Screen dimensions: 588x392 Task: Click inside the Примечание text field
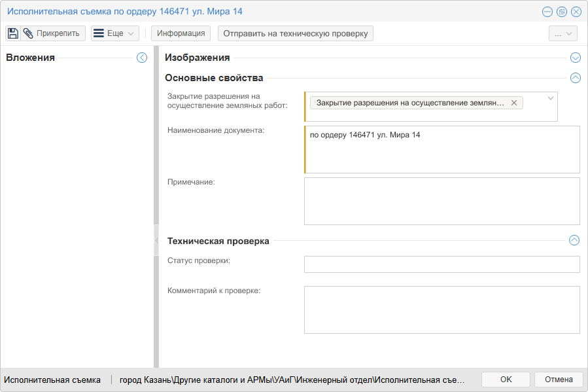coord(441,201)
